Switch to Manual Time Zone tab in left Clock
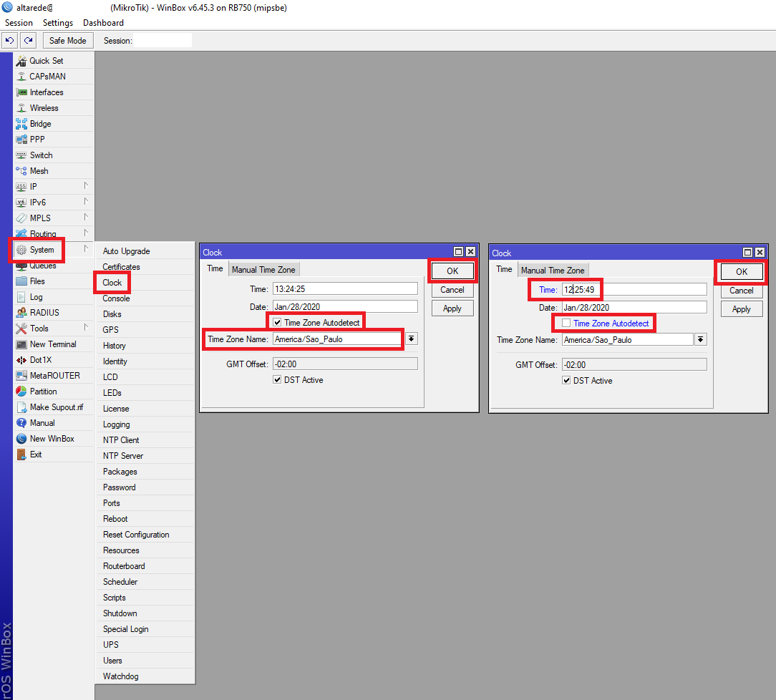The width and height of the screenshot is (776, 700). point(263,270)
